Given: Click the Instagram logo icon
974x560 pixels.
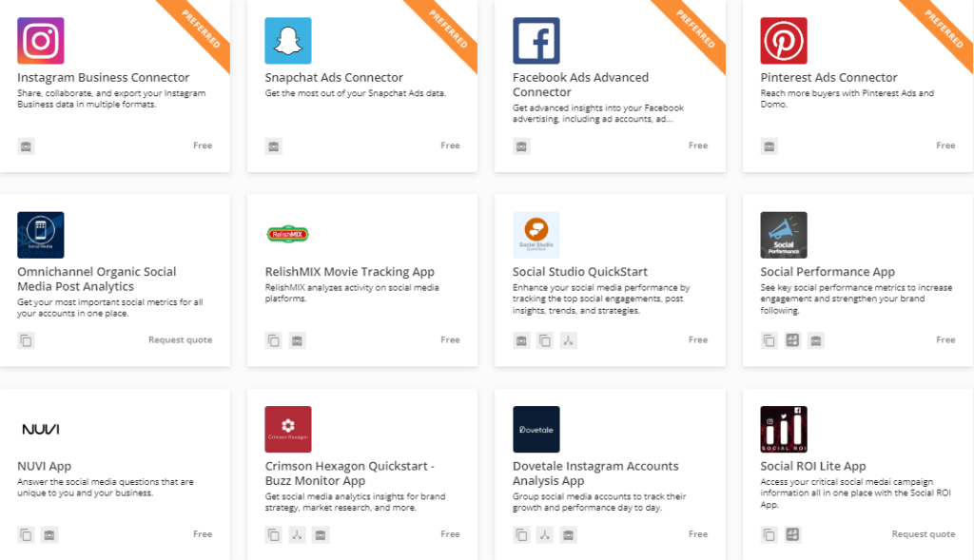Looking at the screenshot, I should 41,41.
